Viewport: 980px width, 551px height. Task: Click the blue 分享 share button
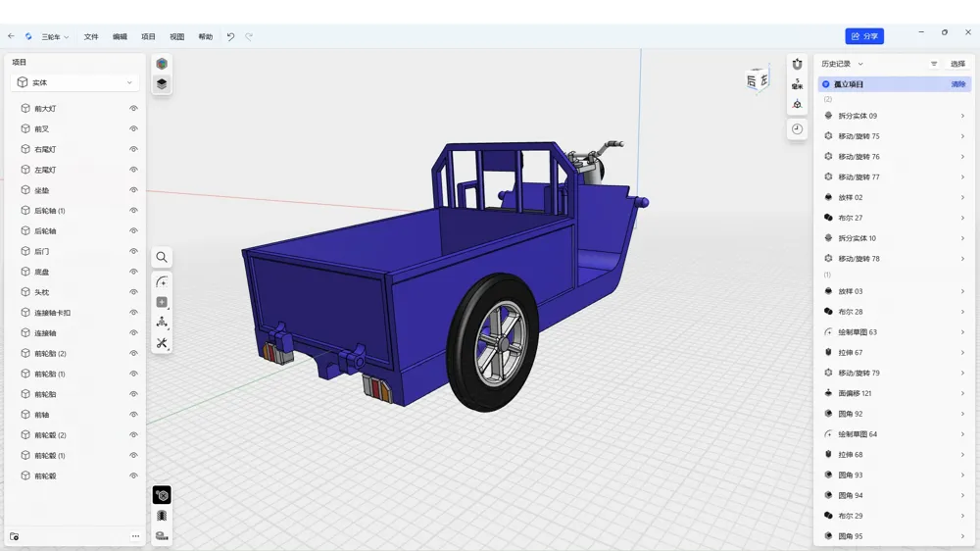(x=864, y=36)
